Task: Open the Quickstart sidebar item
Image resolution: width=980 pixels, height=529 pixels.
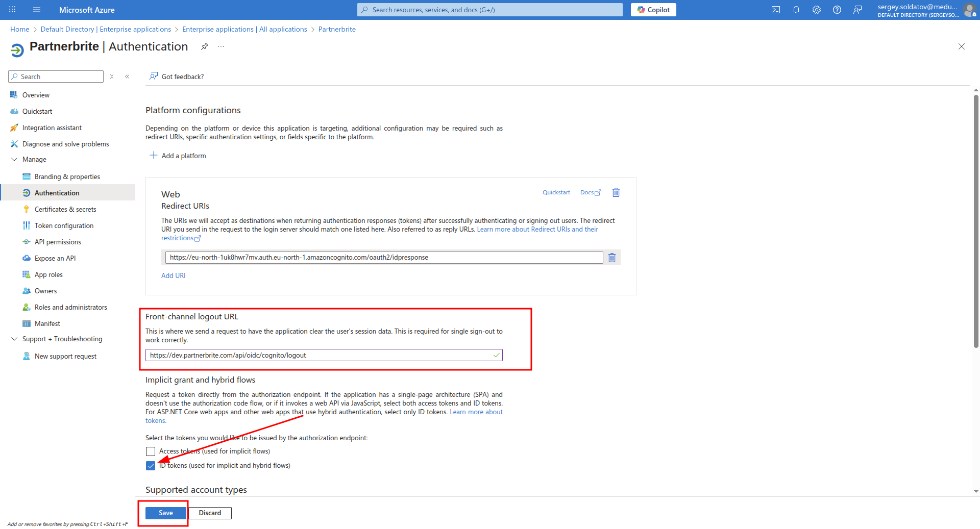Action: pyautogui.click(x=37, y=111)
